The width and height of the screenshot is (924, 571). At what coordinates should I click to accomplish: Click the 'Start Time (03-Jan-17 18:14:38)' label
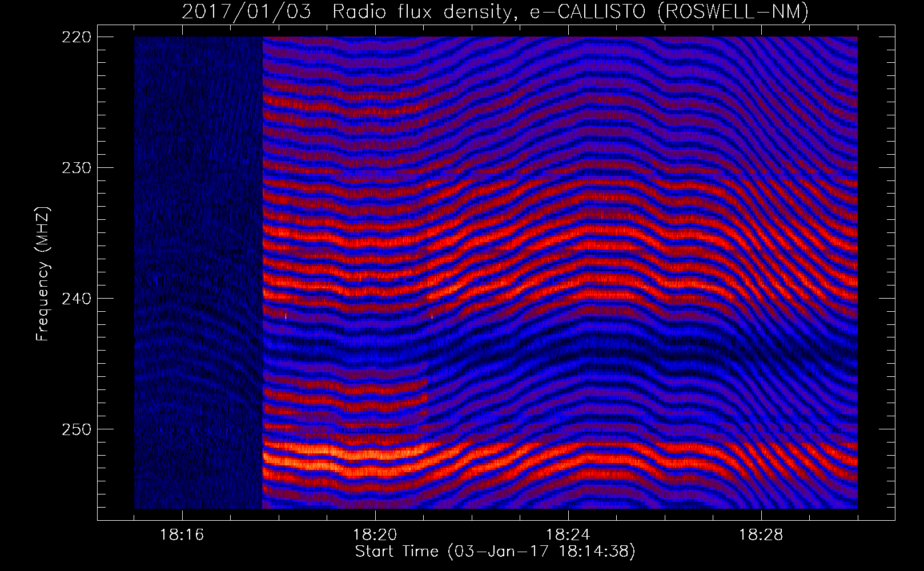495,552
